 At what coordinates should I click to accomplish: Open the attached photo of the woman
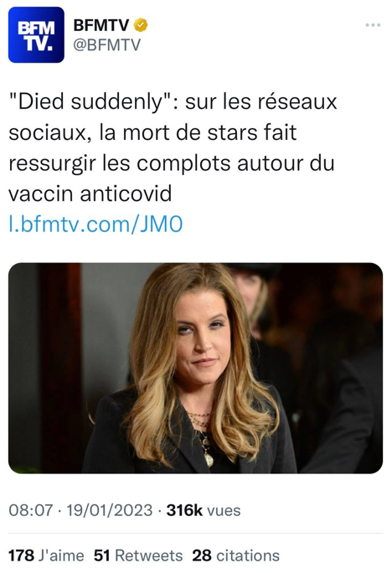[195, 368]
